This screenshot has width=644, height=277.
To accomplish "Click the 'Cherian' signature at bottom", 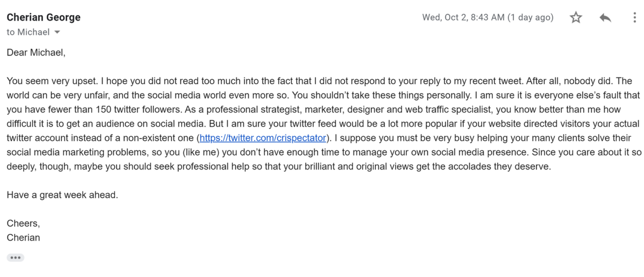I will pos(23,237).
